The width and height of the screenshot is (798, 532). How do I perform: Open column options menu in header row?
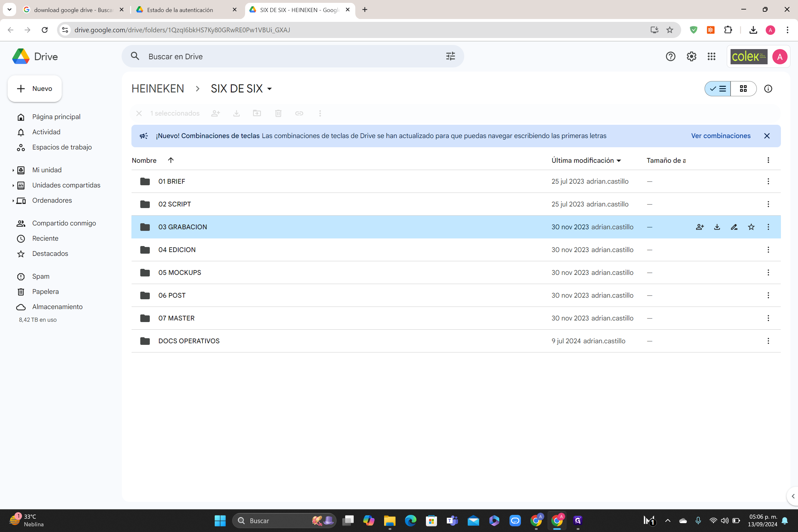(768, 160)
